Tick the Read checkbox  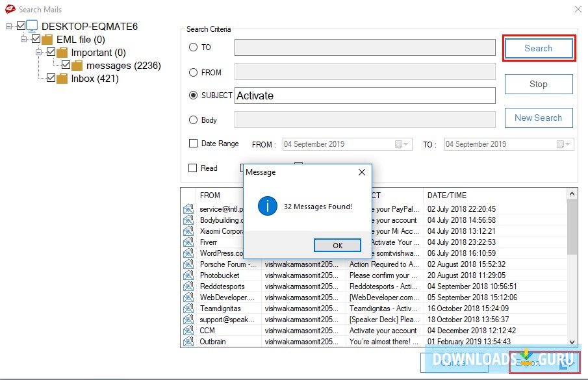click(193, 168)
